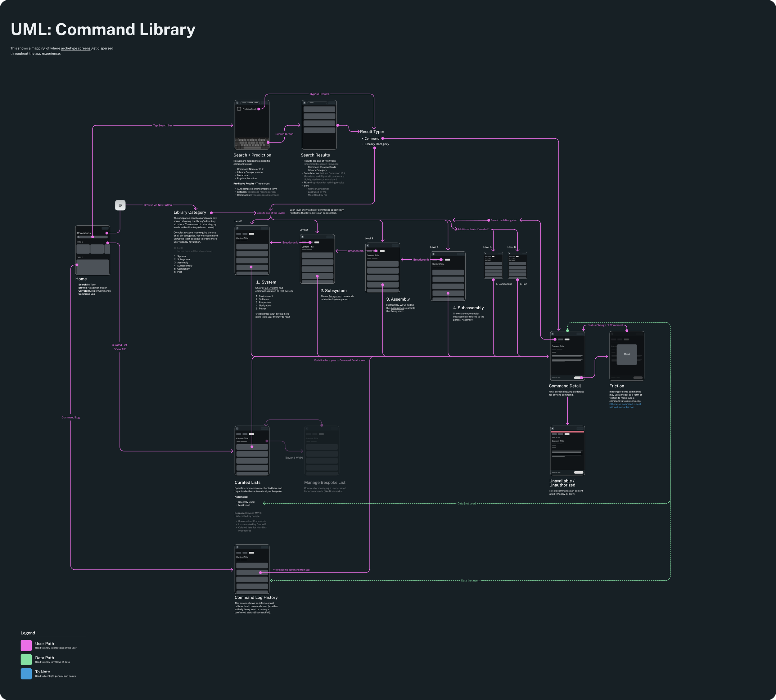Click magnifier icon in Home Commands search bar

79,237
